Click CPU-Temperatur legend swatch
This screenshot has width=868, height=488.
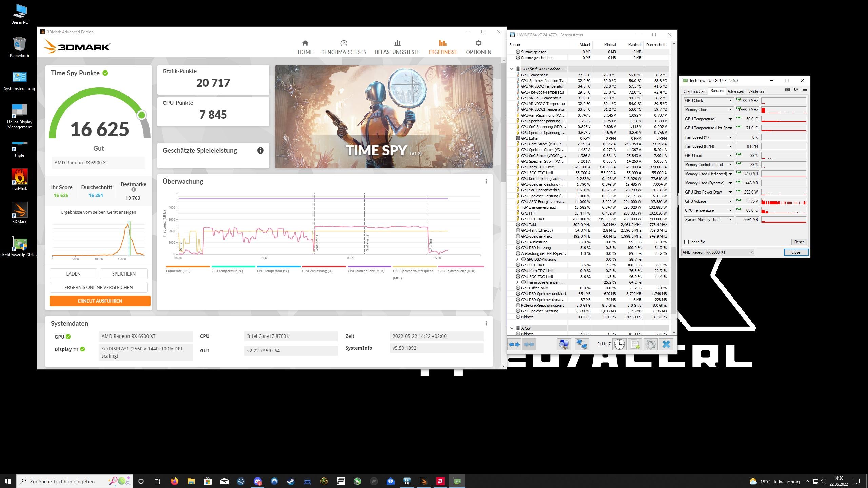click(x=233, y=267)
